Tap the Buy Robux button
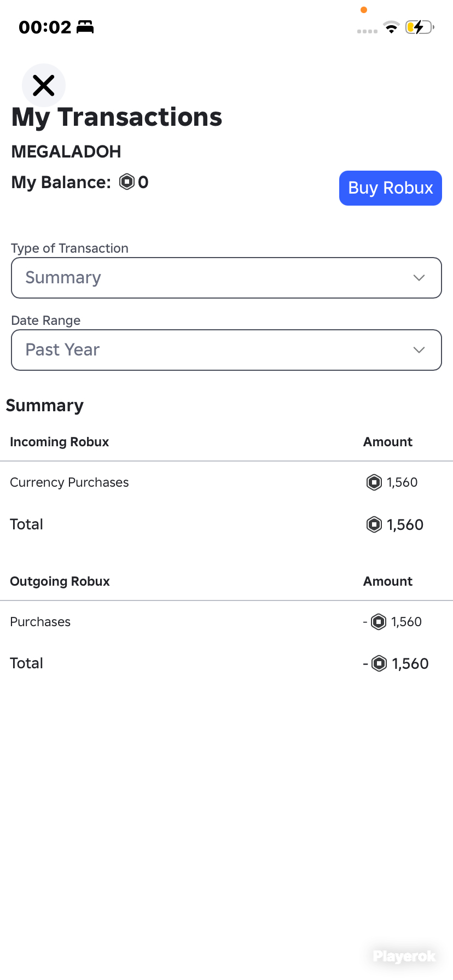 (391, 188)
